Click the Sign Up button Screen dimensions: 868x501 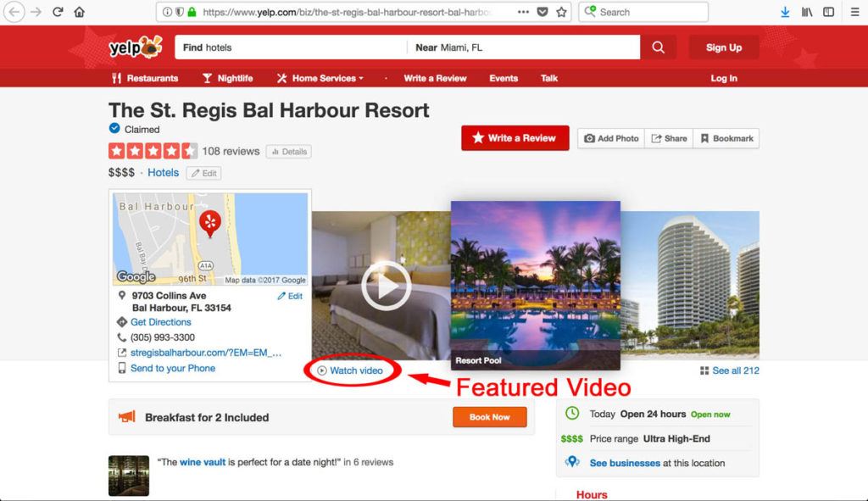724,47
